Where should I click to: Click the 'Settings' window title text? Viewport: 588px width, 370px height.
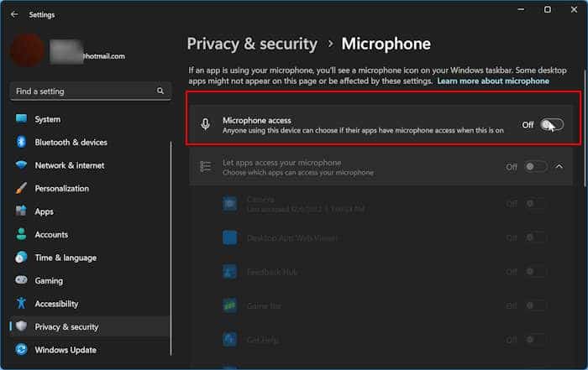pos(42,14)
